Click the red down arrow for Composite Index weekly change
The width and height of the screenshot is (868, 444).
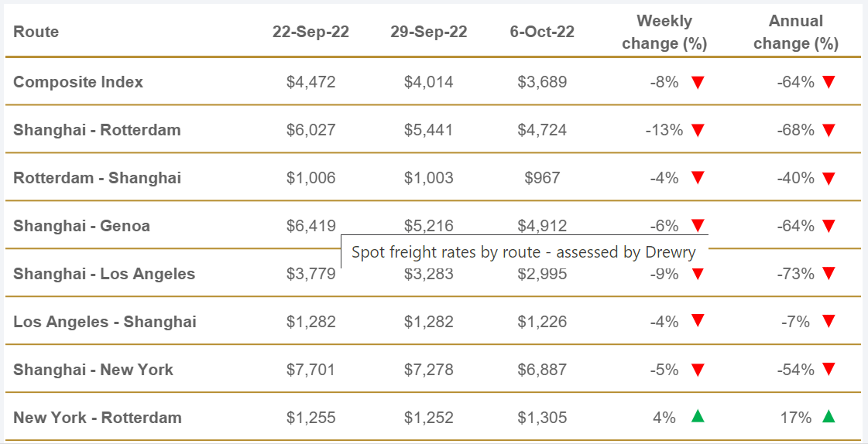(698, 83)
